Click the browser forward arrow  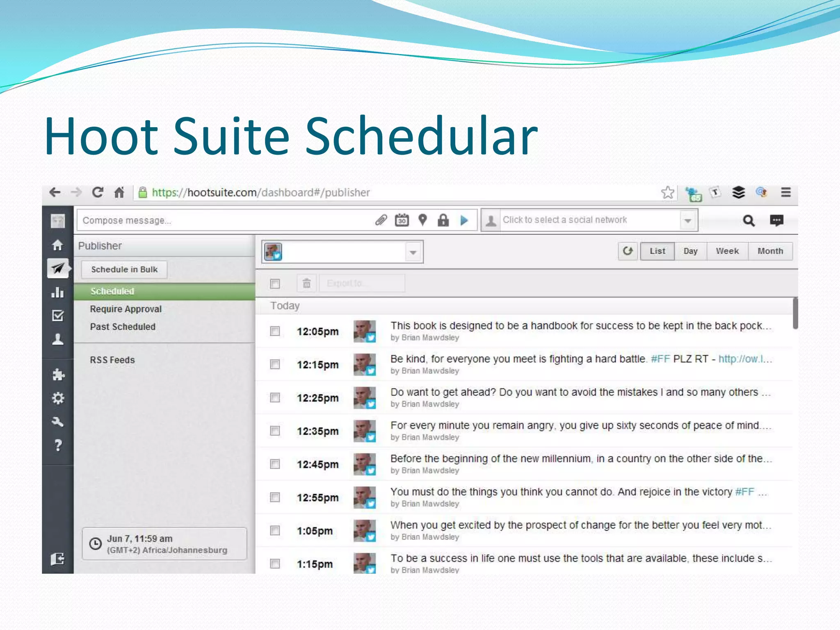coord(76,192)
